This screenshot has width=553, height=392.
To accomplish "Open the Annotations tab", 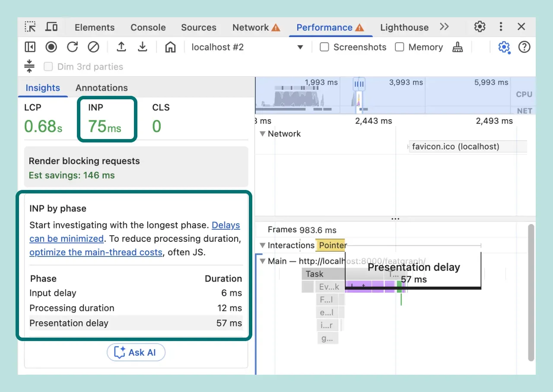I will coord(102,88).
